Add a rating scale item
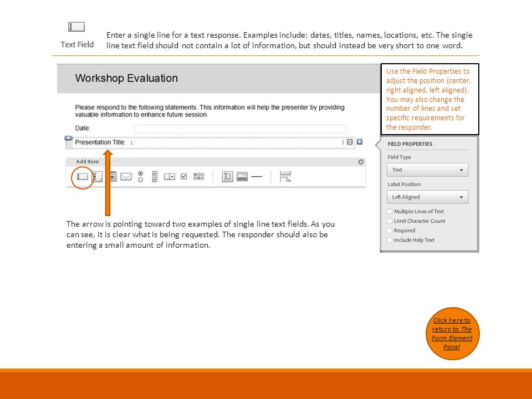Screen dimensions: 532x399 pyautogui.click(x=199, y=176)
